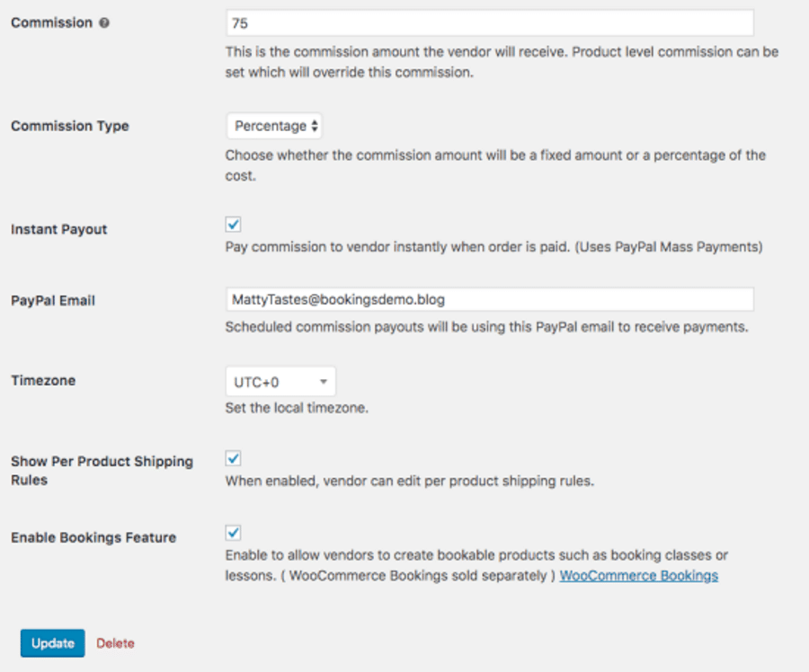Click the Commission help question-mark icon

click(104, 23)
